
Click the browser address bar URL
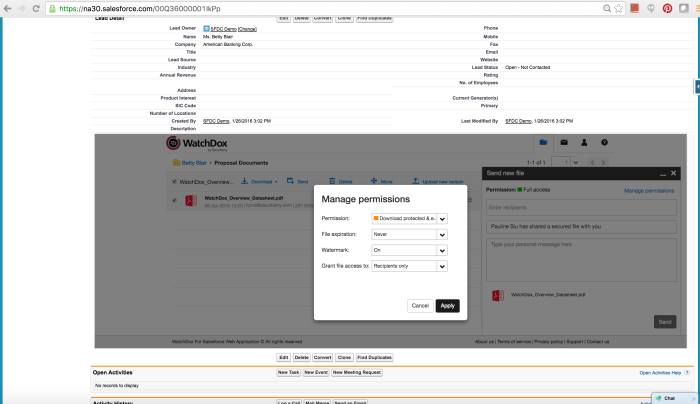[x=140, y=8]
